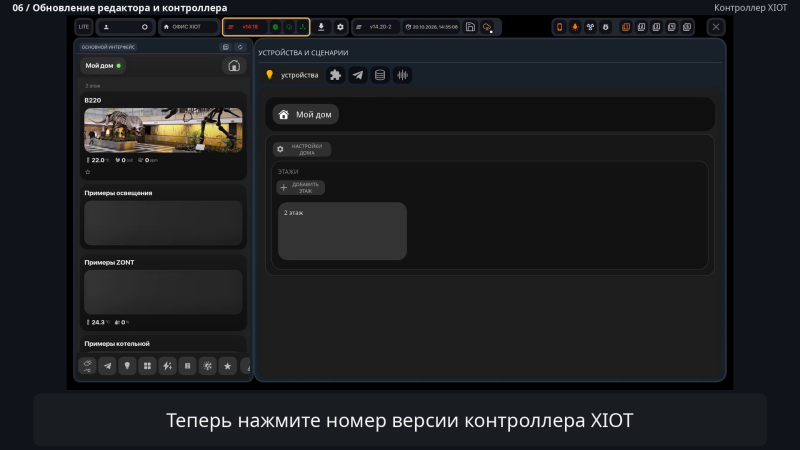Open settings with the gear icon
This screenshot has width=800, height=450.
point(340,27)
